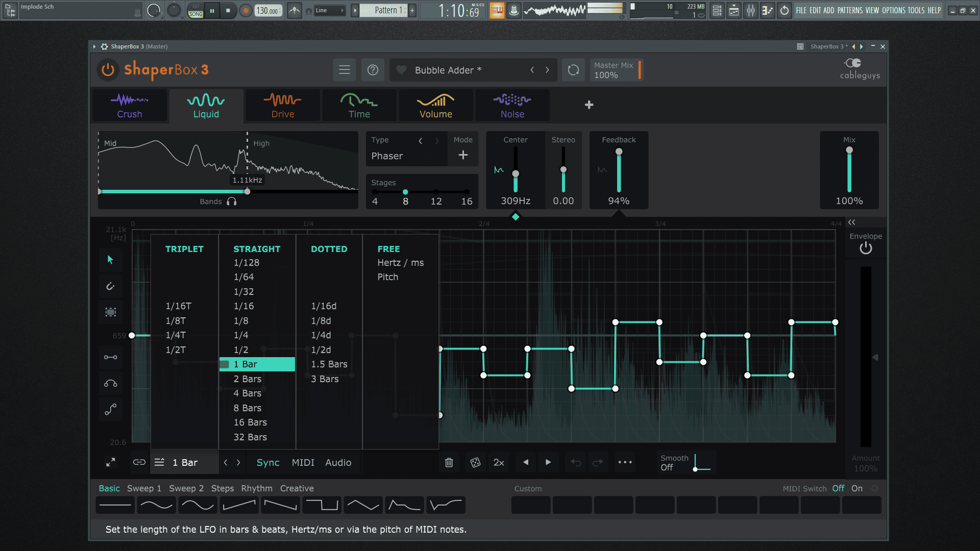This screenshot has width=980, height=551.
Task: Go to the next preset arrow
Action: [x=547, y=70]
